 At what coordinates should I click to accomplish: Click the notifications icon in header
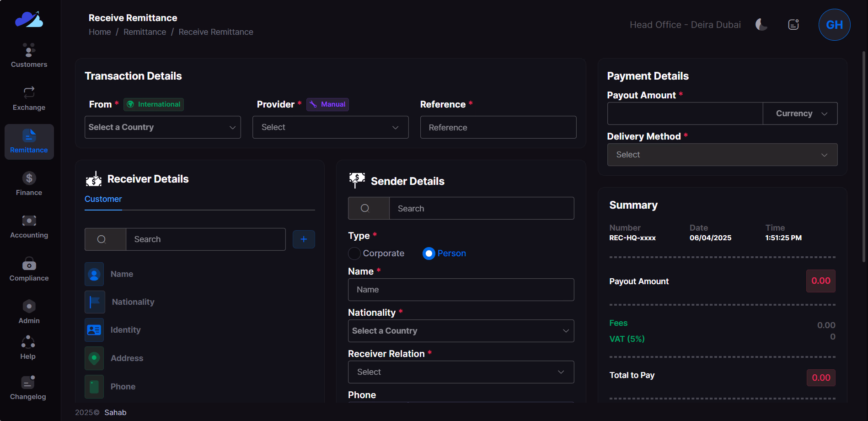[x=793, y=25]
